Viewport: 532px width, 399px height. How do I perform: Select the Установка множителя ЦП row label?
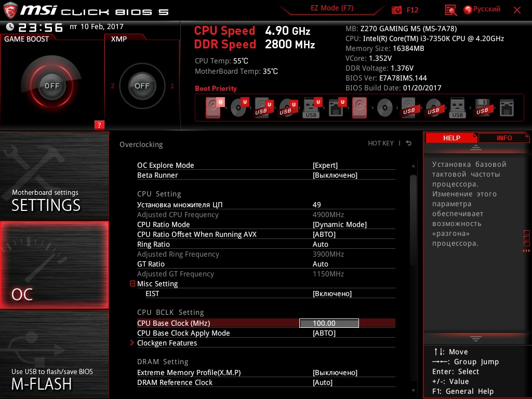pos(179,205)
